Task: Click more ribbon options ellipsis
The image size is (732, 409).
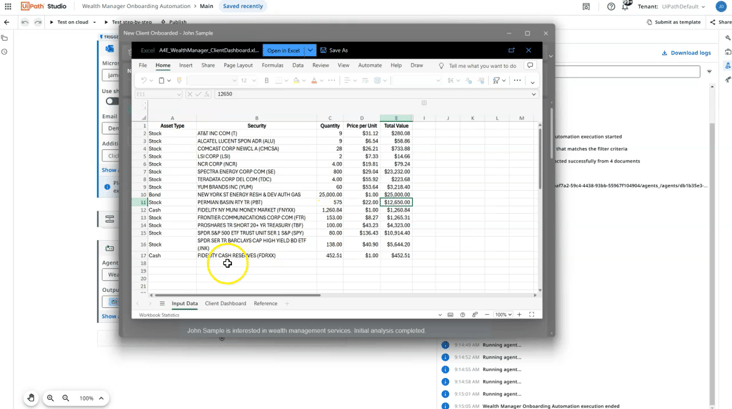Action: pos(517,80)
